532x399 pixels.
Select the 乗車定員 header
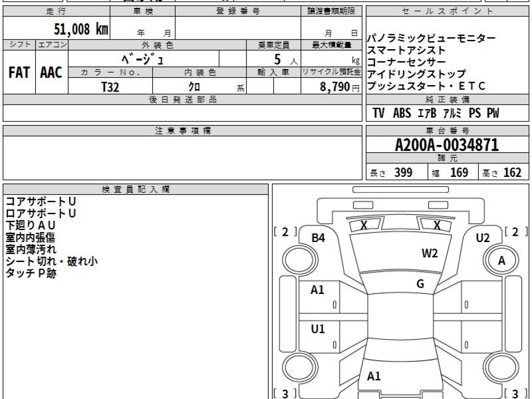point(274,45)
